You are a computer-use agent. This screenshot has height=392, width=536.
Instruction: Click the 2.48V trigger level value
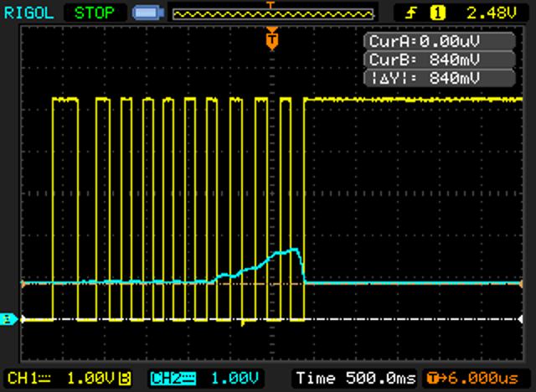point(492,13)
